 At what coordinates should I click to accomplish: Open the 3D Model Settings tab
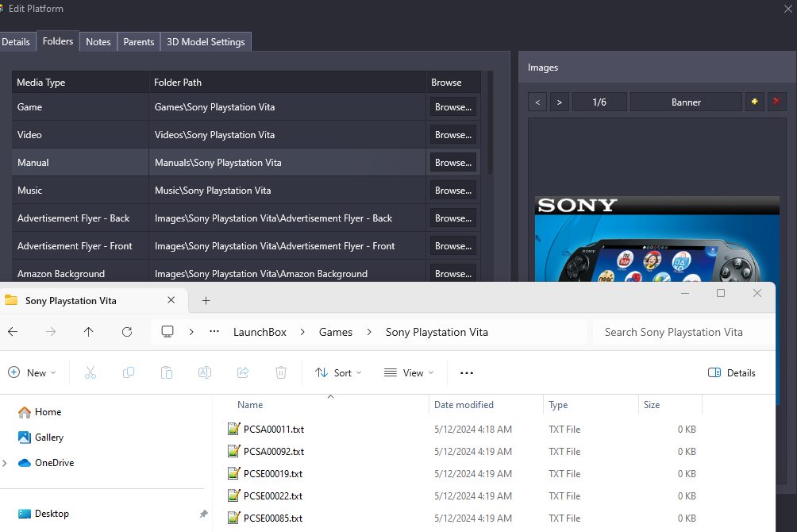click(x=206, y=42)
